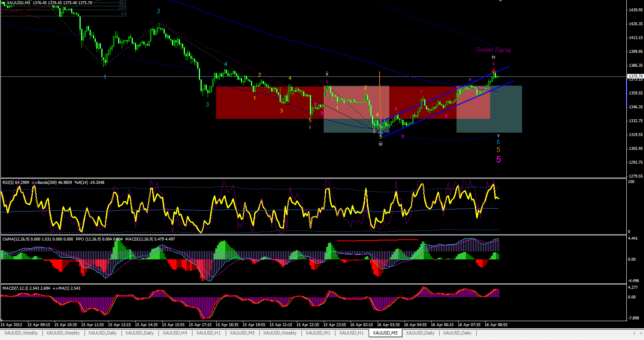This screenshot has width=644, height=340.
Task: Open the XAUUSD,Daily tab just before XAUUSD,H4
Action: [x=140, y=333]
